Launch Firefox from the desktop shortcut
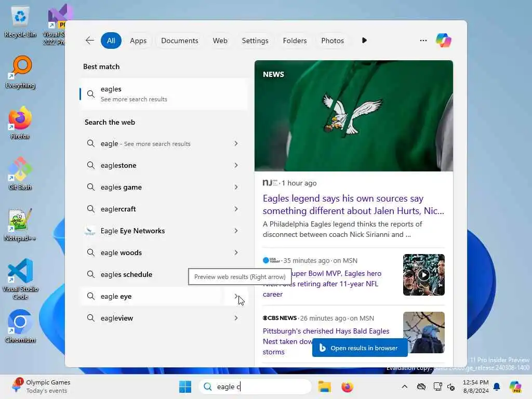Viewport: 532px width, 399px height. [20, 123]
